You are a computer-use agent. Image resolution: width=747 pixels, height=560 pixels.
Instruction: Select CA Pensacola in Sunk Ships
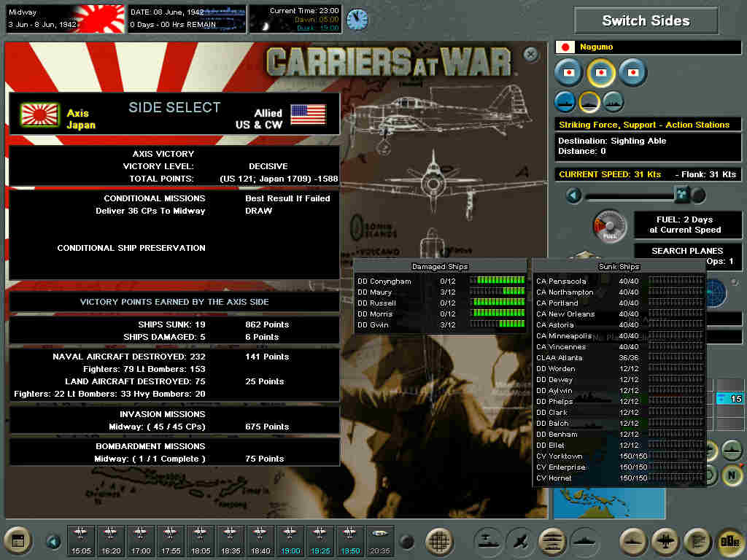point(619,281)
